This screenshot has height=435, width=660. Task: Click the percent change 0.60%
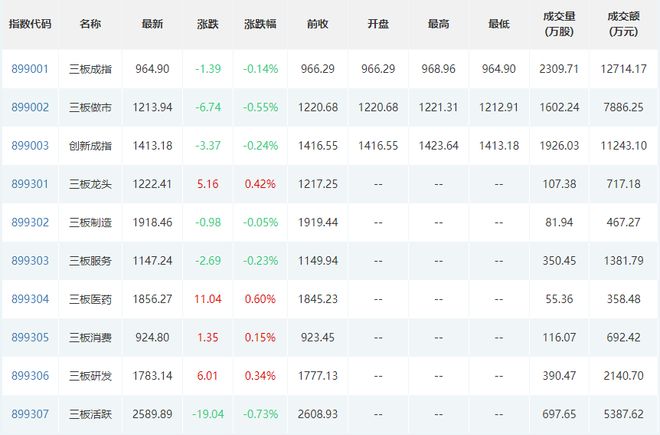(260, 299)
